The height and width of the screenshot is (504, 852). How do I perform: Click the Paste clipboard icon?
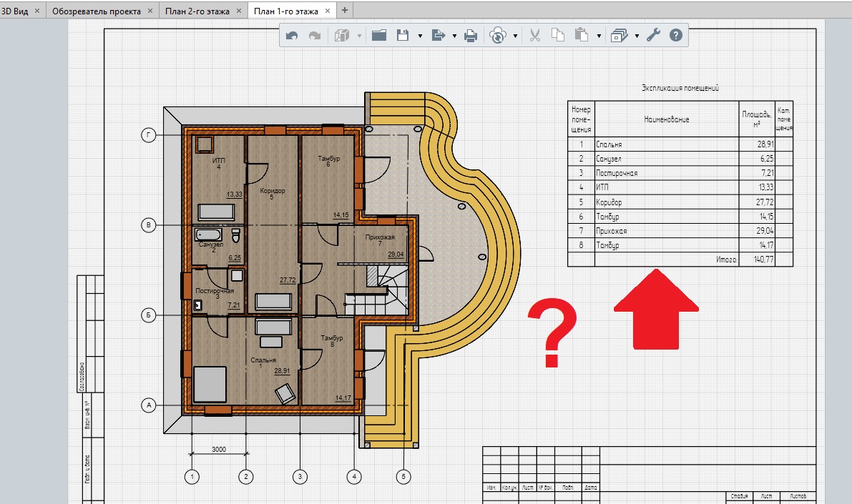(582, 35)
